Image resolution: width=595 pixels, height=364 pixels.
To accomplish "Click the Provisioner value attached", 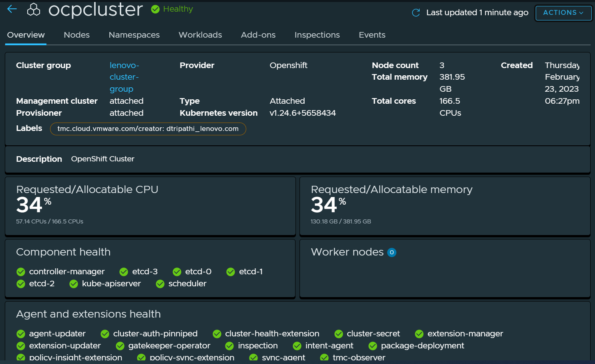I will point(127,113).
